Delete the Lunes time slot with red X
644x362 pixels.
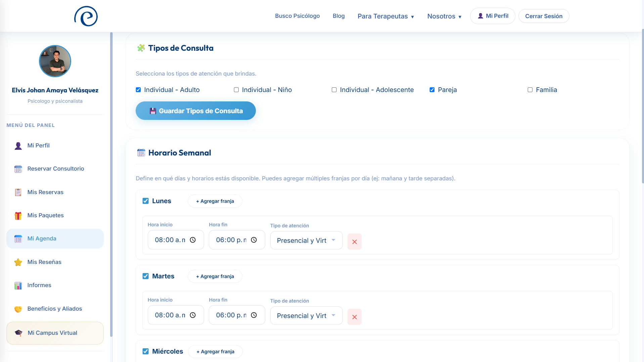355,241
